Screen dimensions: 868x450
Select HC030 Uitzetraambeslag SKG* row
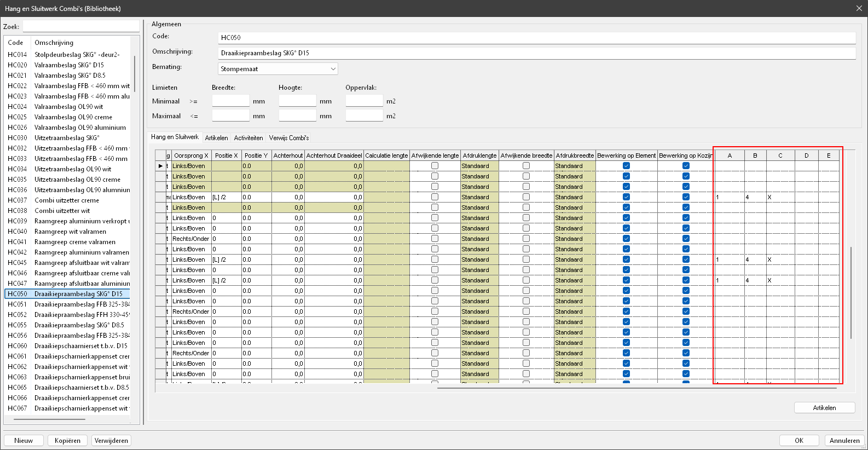[68, 138]
